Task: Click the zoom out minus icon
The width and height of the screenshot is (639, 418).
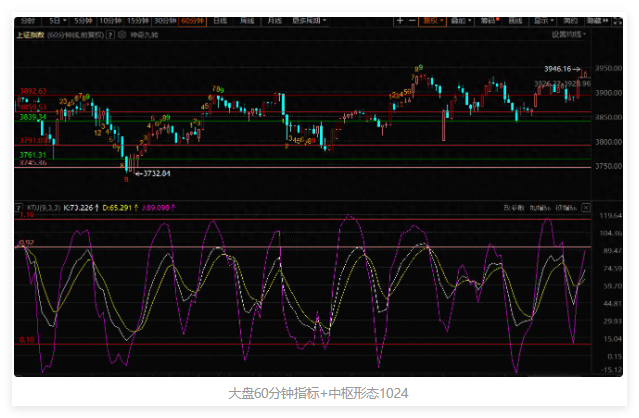Action: point(413,20)
